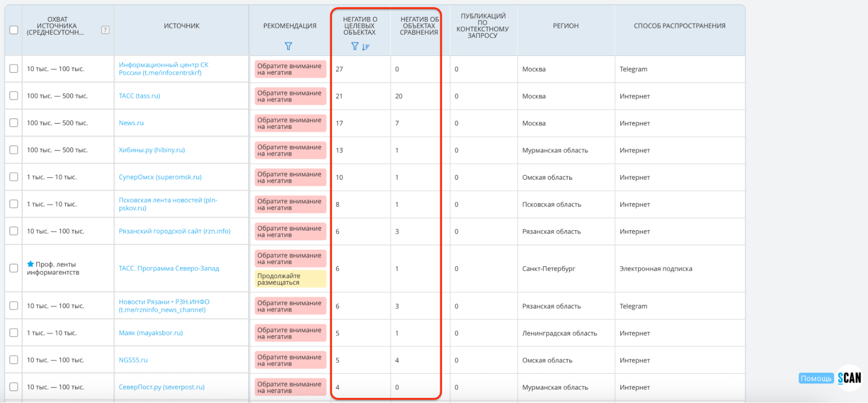
Task: Click target negative count 17 for News.ru
Action: tap(339, 123)
